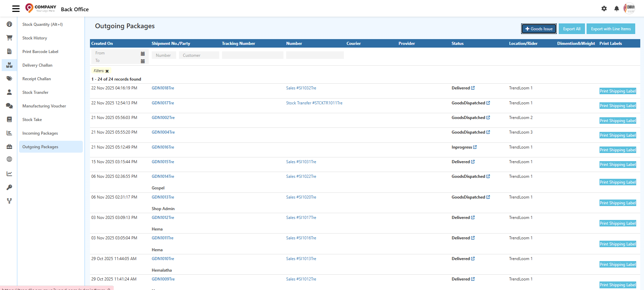Open the From date calendar picker
644x290 pixels.
click(143, 54)
